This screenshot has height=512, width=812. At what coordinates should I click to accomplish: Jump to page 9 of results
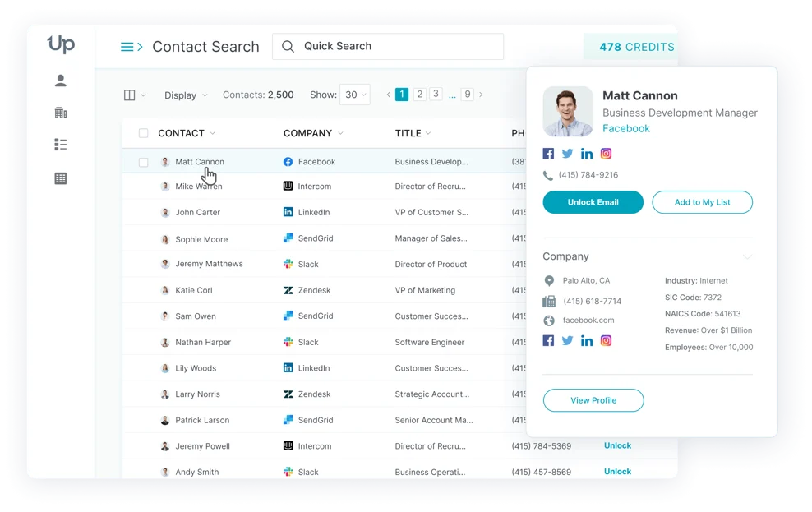[x=467, y=95]
